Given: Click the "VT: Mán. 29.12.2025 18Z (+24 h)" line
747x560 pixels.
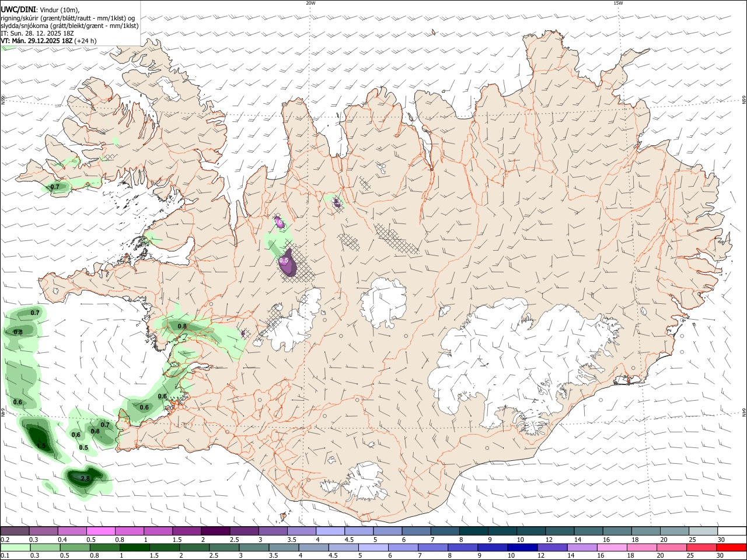Looking at the screenshot, I should (x=48, y=41).
